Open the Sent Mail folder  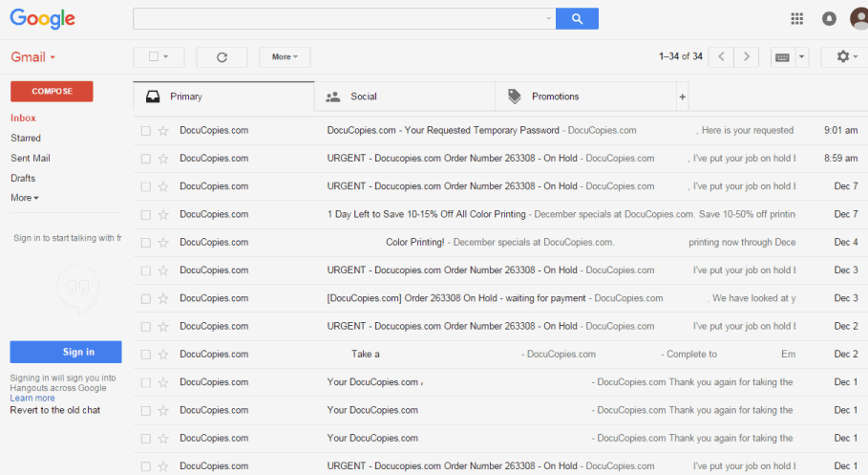pyautogui.click(x=31, y=159)
